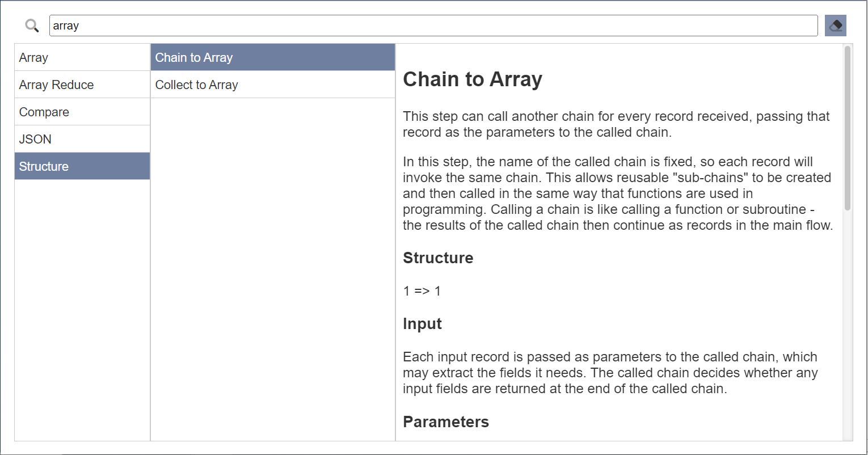Image resolution: width=868 pixels, height=455 pixels.
Task: Click the '1 => 1' structure text
Action: (422, 291)
